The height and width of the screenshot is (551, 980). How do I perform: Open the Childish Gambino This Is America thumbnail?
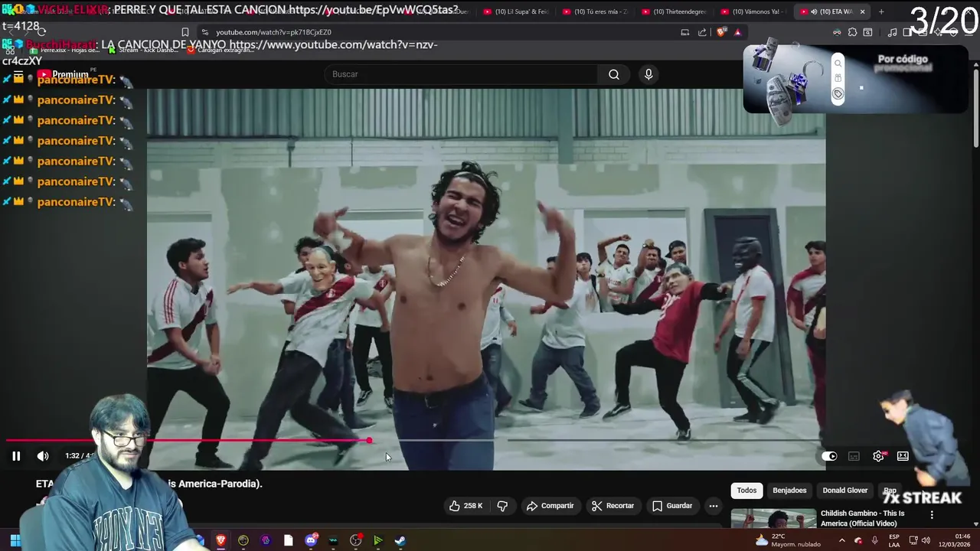coord(773,518)
